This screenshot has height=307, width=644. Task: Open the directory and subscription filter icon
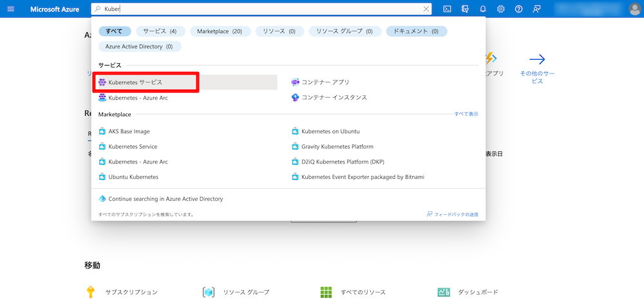(x=465, y=9)
